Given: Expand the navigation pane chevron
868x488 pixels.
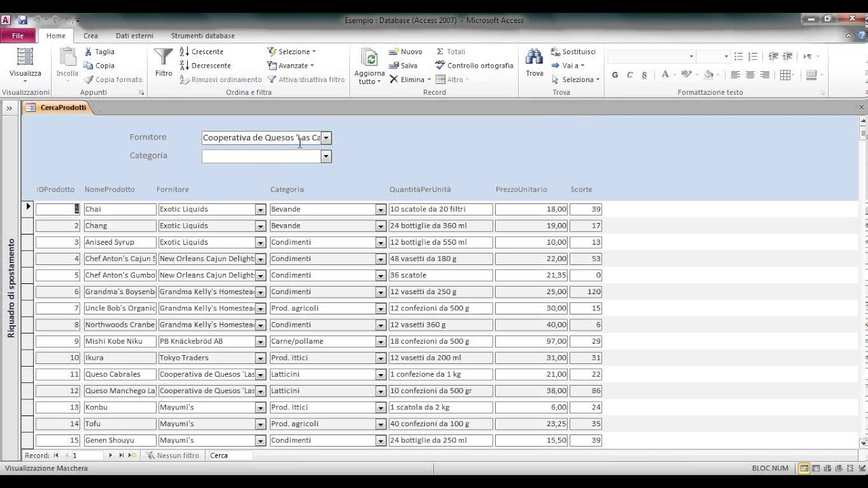Looking at the screenshot, I should (9, 108).
